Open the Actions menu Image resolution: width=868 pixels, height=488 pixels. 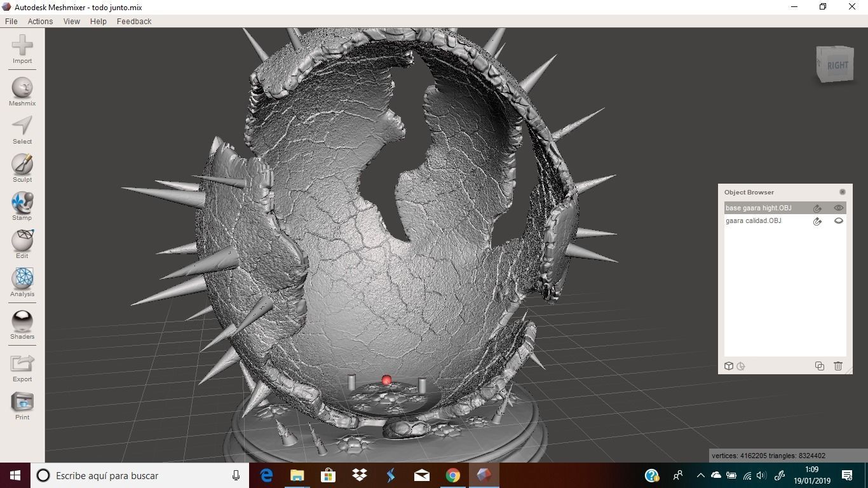click(40, 21)
